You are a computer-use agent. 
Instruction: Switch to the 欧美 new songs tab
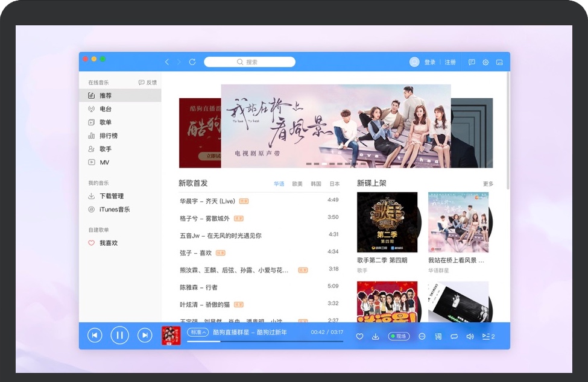297,184
